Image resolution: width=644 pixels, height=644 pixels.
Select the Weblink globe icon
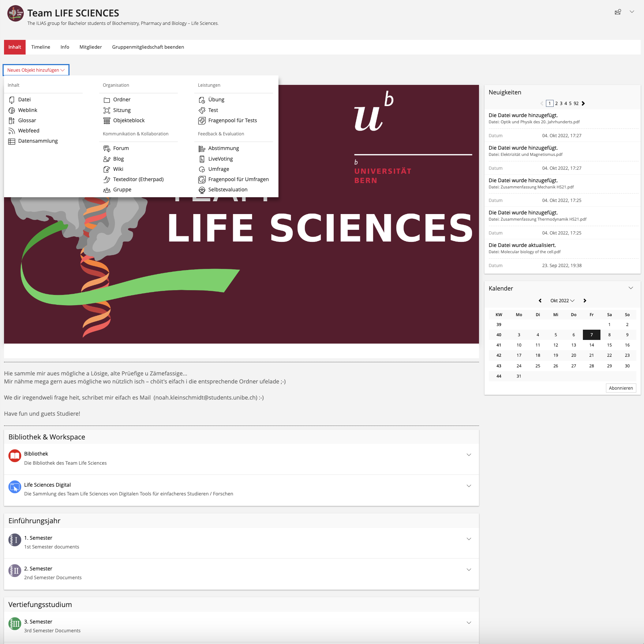pos(12,110)
